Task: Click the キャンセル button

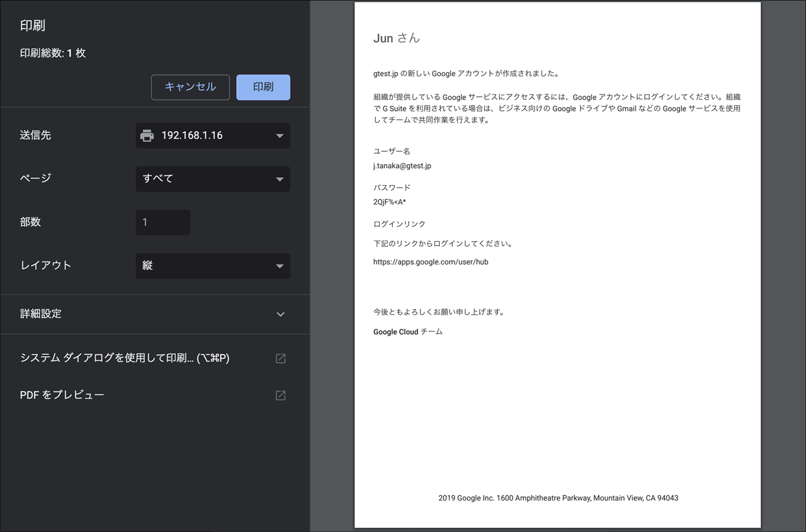Action: pos(190,87)
